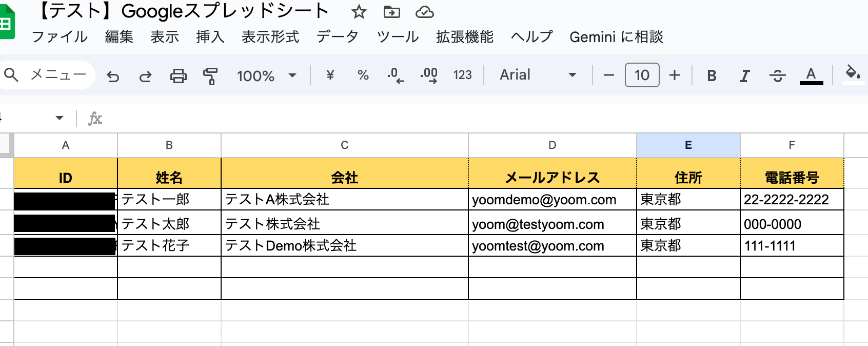This screenshot has width=868, height=346.
Task: Open the ヘルプ menu
Action: pyautogui.click(x=531, y=37)
